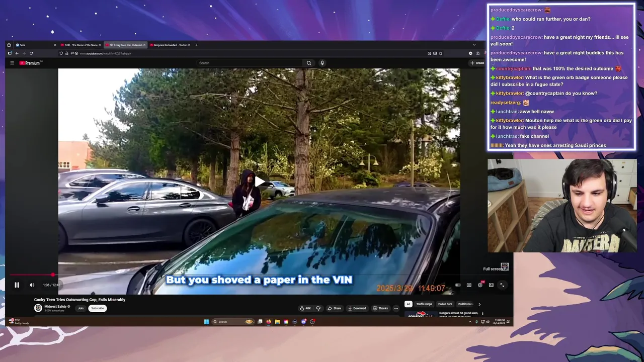
Task: Select the Politics News chip
Action: click(466, 304)
